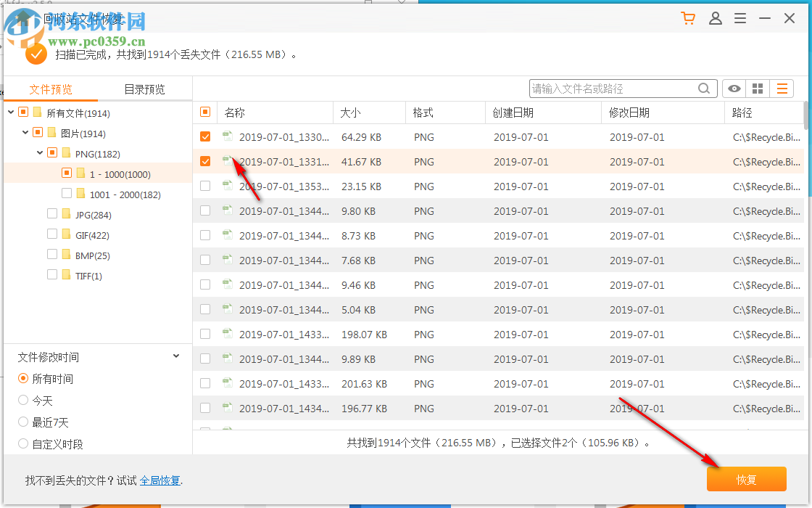Open the shopping cart purchase page
This screenshot has width=812, height=508.
tap(687, 18)
